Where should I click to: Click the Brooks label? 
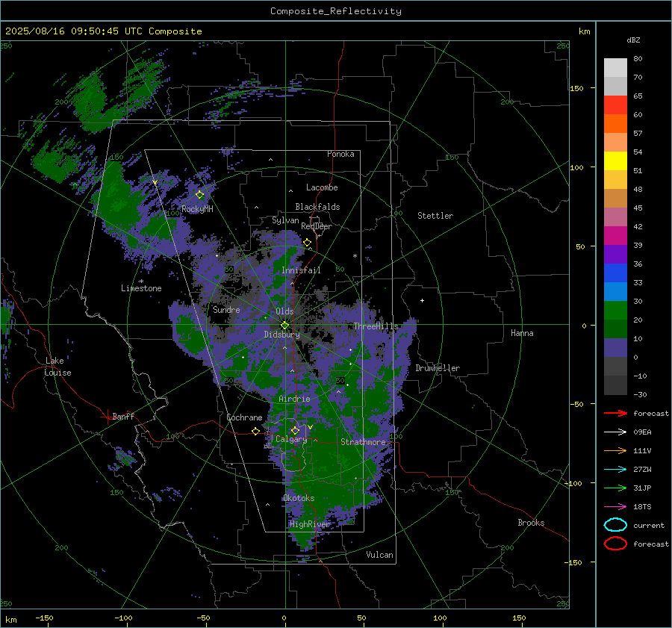[x=531, y=523]
